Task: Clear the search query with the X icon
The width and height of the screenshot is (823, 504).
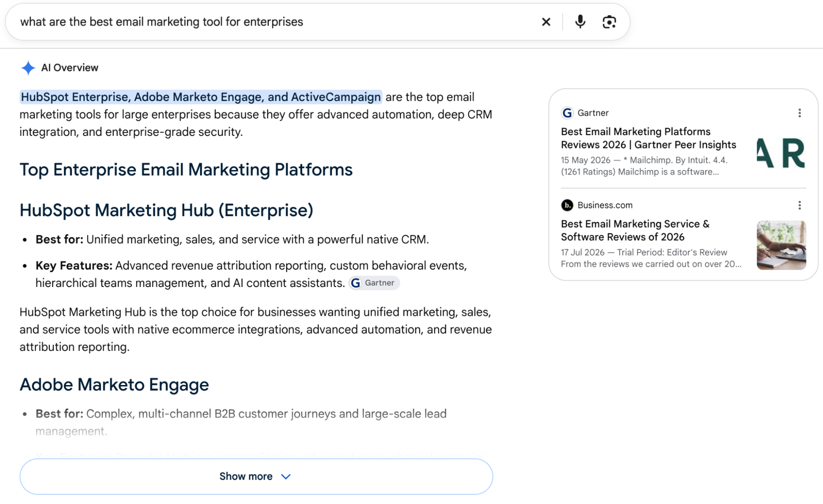Action: pyautogui.click(x=546, y=22)
